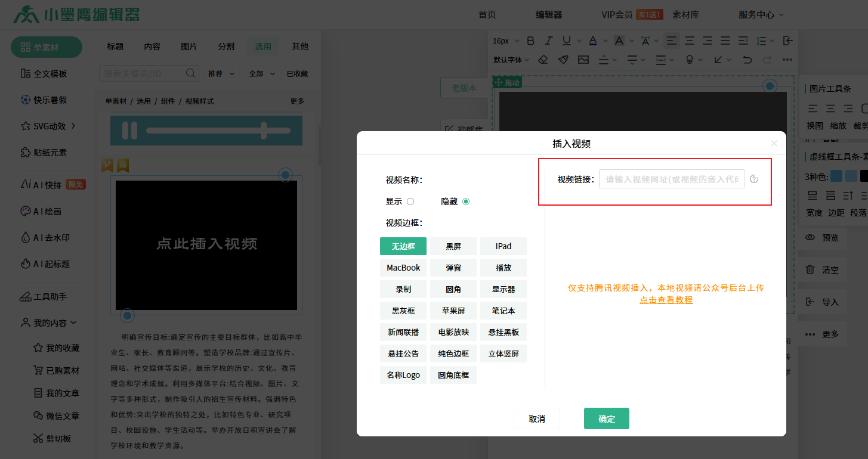Viewport: 868px width, 459px height.
Task: Click the 清空 trash button
Action: click(x=822, y=269)
